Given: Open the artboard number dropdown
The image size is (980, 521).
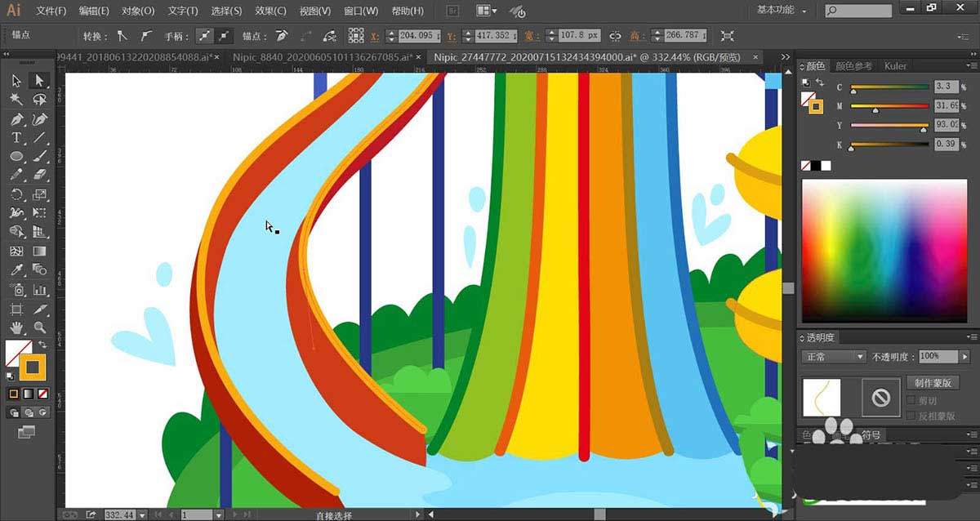Looking at the screenshot, I should click(x=219, y=514).
